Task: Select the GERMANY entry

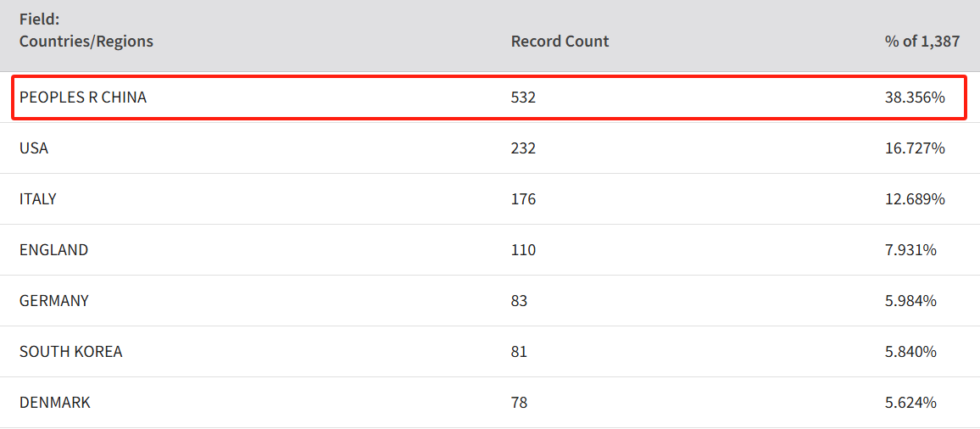Action: [x=54, y=301]
